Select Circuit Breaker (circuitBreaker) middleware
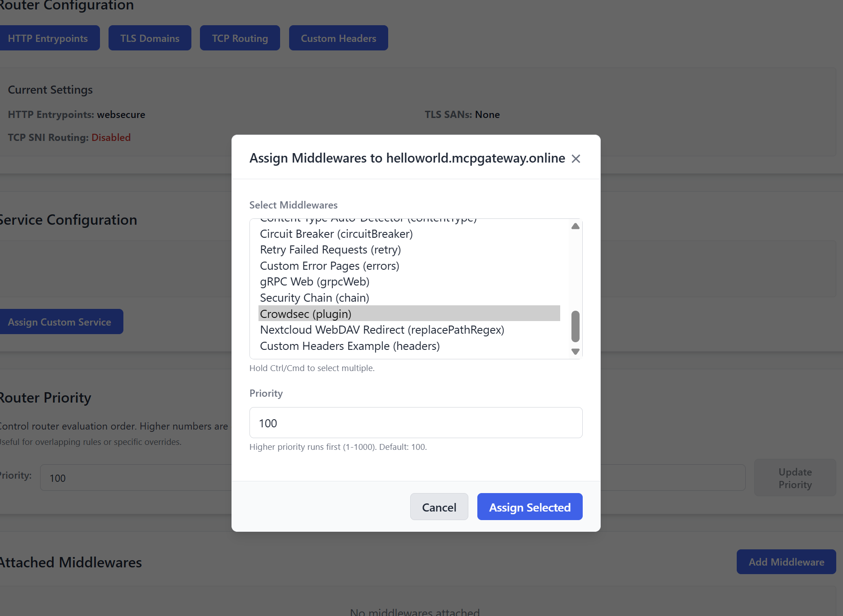This screenshot has height=616, width=843. click(x=409, y=234)
